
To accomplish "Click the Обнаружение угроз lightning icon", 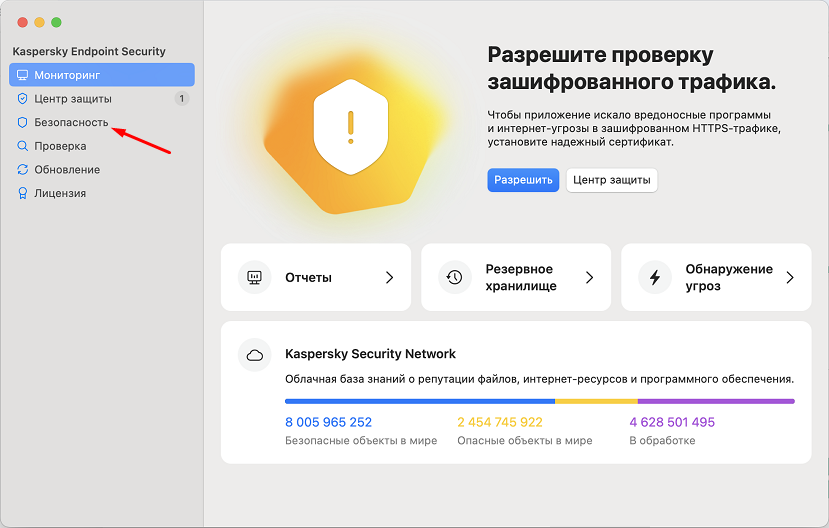I will [x=655, y=277].
